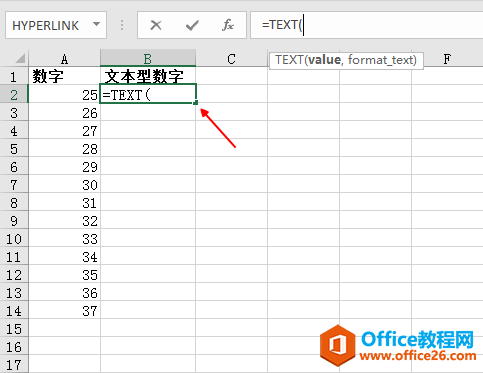The image size is (483, 373).
Task: Click cell A1 containing 数字
Action: [64, 76]
